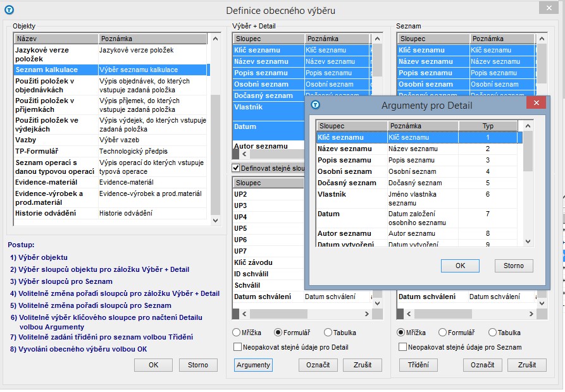Select the Seznam kalkulace row in Objekty
The width and height of the screenshot is (565, 392).
[x=111, y=70]
